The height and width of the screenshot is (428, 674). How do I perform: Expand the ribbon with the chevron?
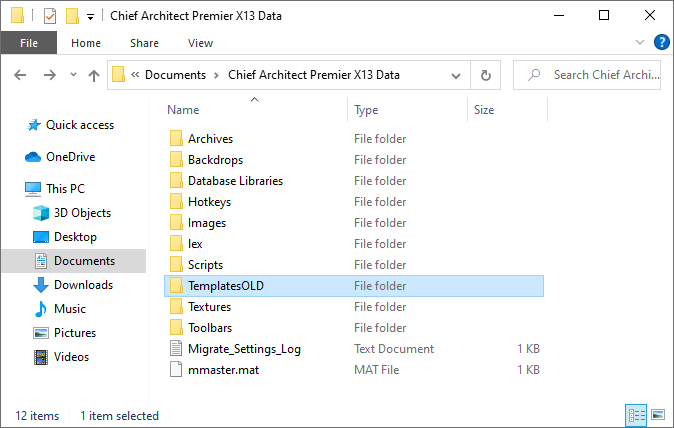pyautogui.click(x=640, y=42)
